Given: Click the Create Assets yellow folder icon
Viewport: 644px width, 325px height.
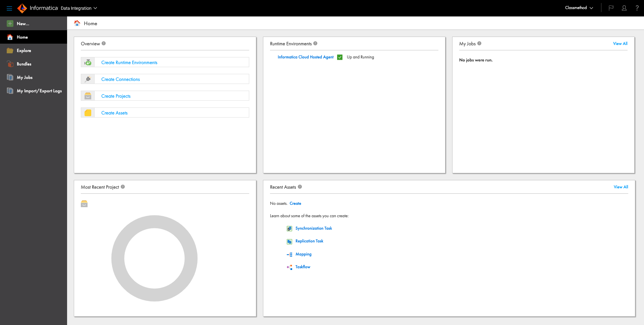Looking at the screenshot, I should 88,112.
